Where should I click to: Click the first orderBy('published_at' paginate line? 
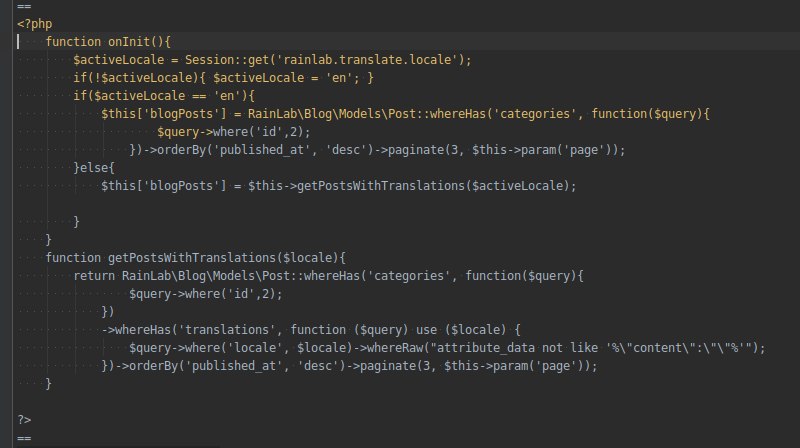(377, 150)
